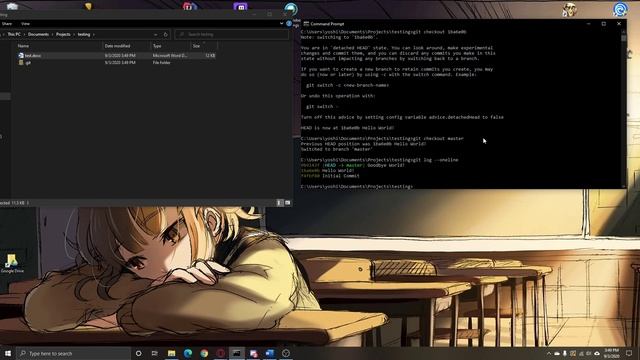
Task: Launch Google Chrome from the taskbar
Action: (204, 353)
